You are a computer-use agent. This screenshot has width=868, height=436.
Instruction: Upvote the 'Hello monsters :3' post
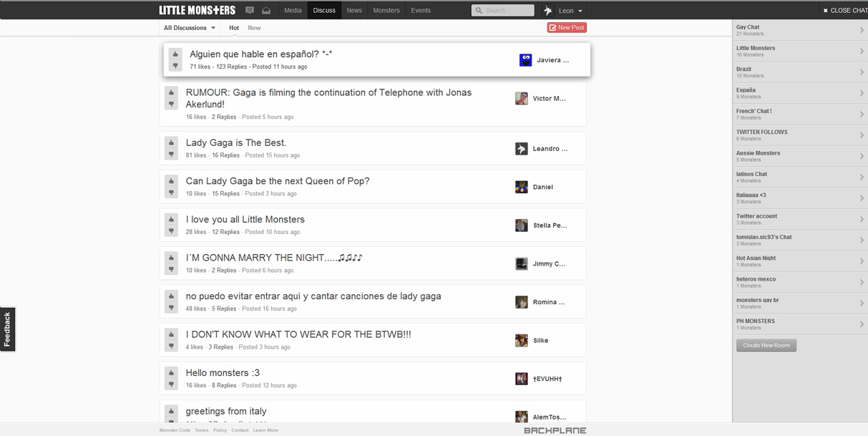point(171,373)
